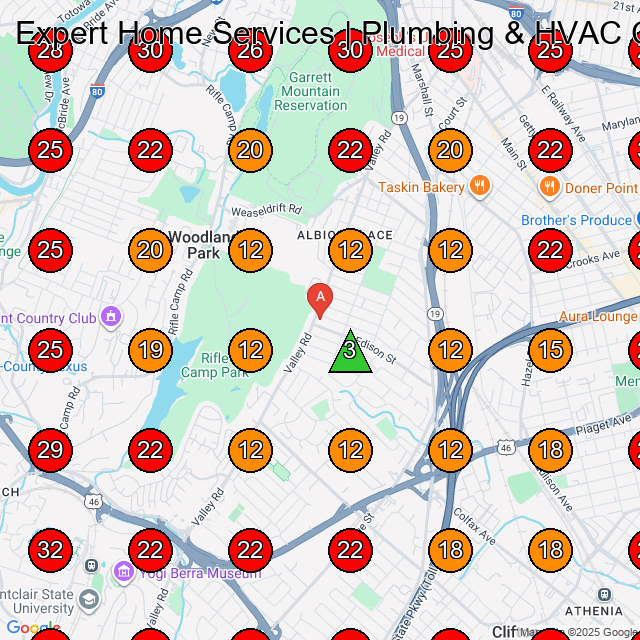The image size is (640, 640).
Task: Select the 12 circle covering Albion Place label
Action: 350,250
